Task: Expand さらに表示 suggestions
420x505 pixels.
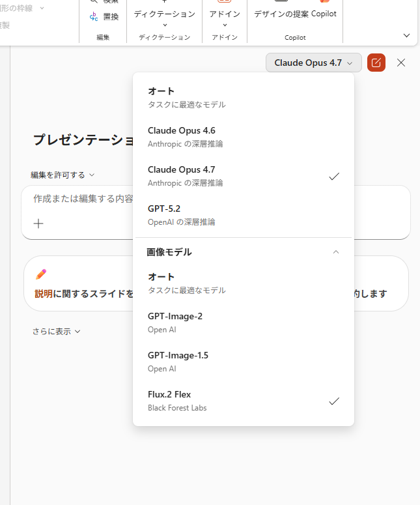Action: click(56, 332)
